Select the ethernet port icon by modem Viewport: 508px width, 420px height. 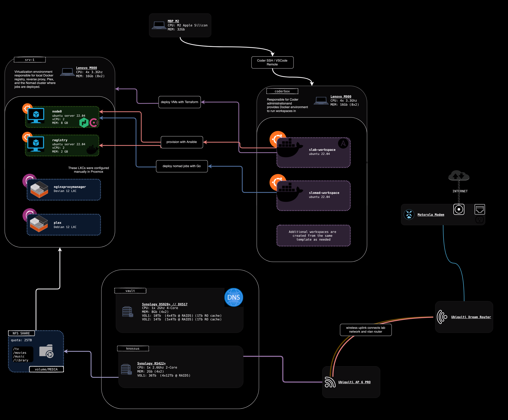pyautogui.click(x=479, y=209)
